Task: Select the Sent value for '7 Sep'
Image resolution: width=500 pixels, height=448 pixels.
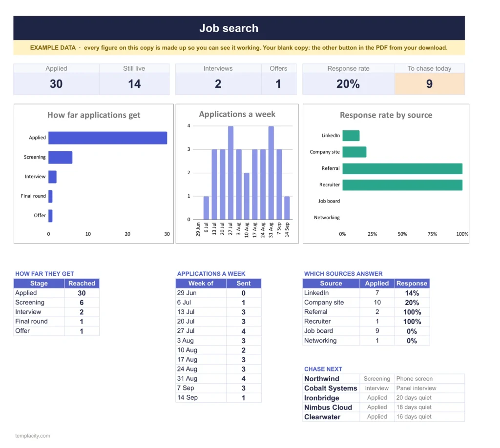Action: (x=244, y=388)
